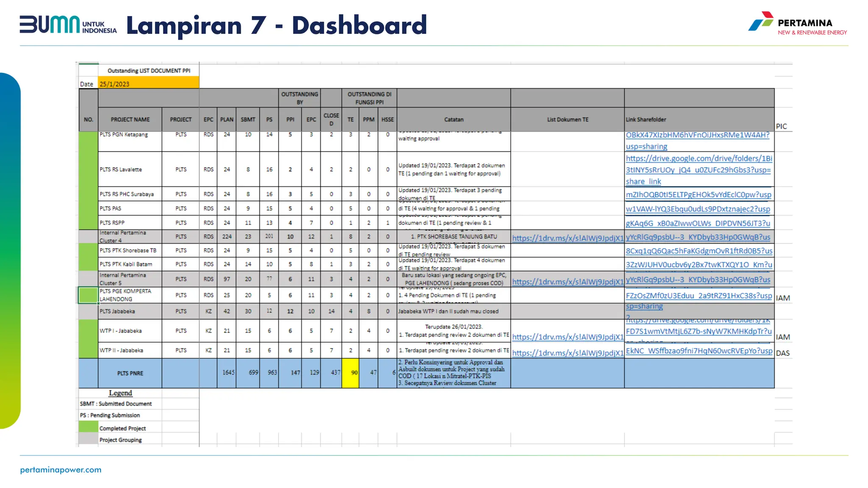Screen dimensions: 868x488
Task: Click the green Completed Project legend swatch
Action: pyautogui.click(x=88, y=427)
